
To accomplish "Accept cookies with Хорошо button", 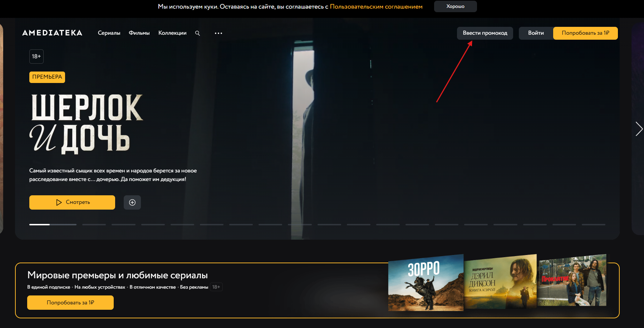I will 455,6.
